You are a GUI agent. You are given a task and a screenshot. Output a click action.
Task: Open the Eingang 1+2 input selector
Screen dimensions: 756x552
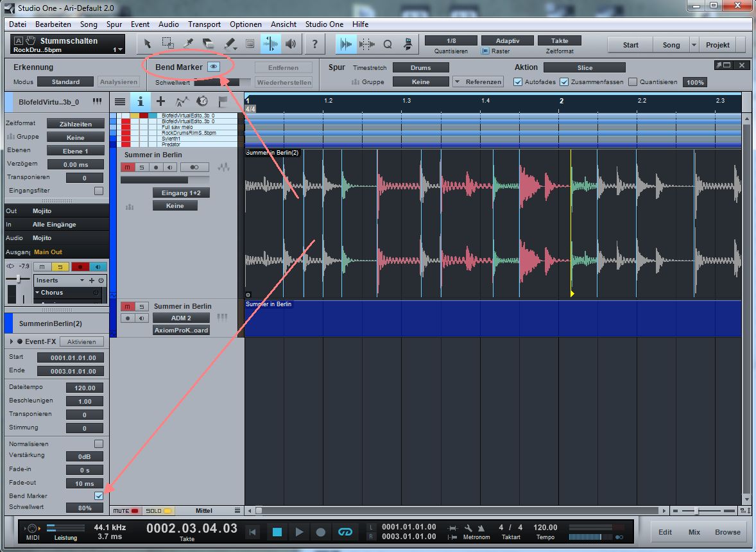181,193
